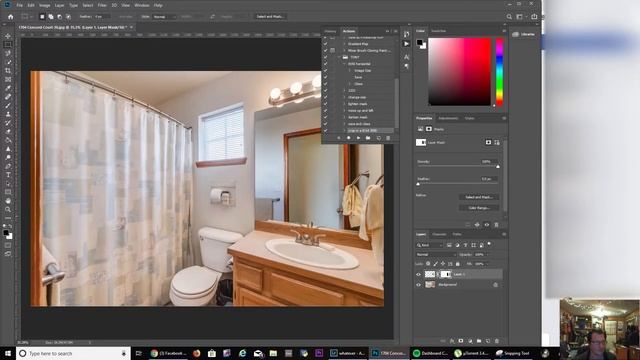Add layer mask at Layers bottom
The image size is (640, 360).
coord(461,341)
